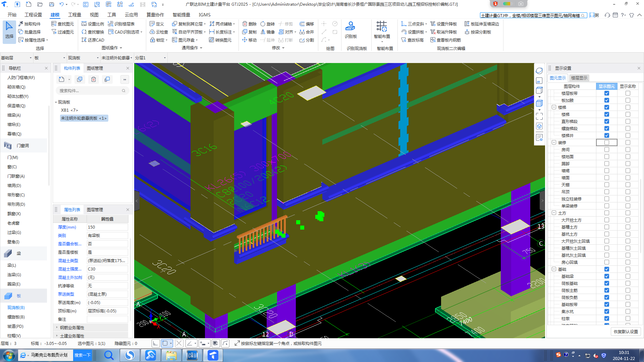Image resolution: width=644 pixels, height=362 pixels.
Task: Click the 设置比例 set scale tool
Action: 93,24
